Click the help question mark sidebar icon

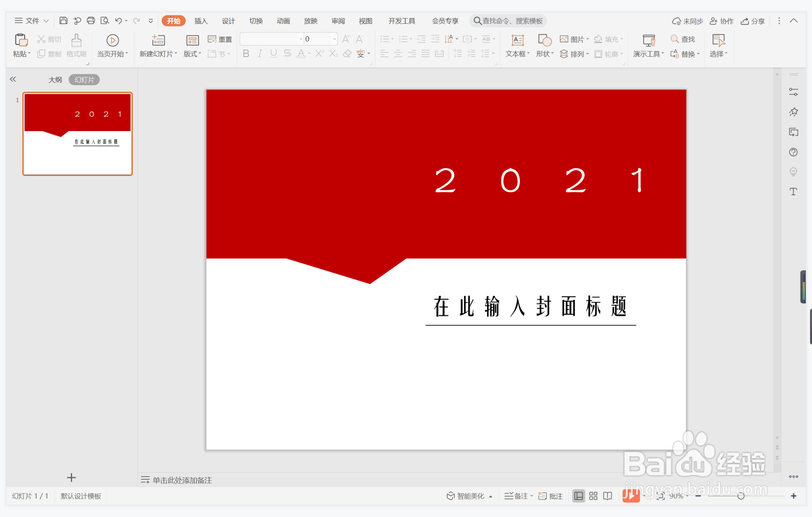click(793, 152)
